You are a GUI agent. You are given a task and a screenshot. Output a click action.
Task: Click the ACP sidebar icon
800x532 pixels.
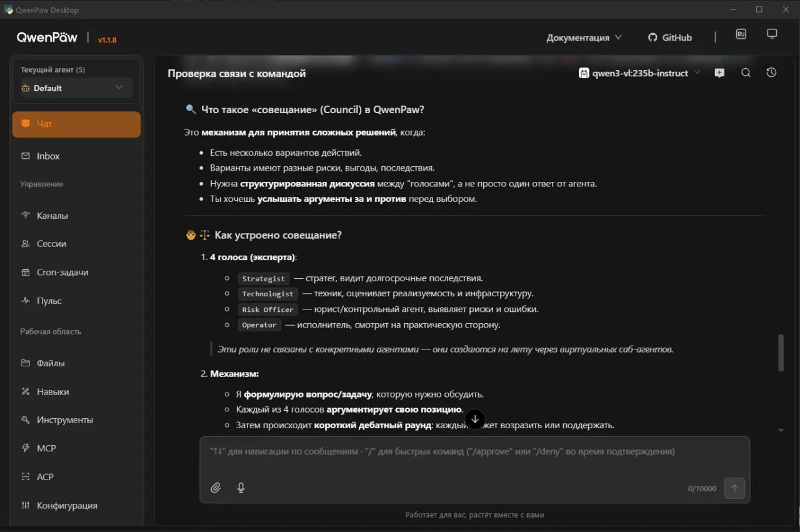tap(26, 477)
